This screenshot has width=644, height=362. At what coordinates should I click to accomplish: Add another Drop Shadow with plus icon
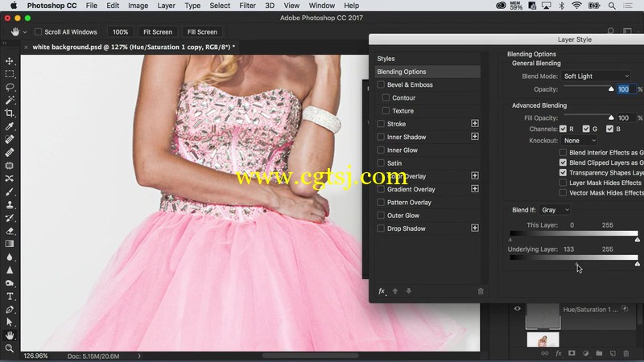pyautogui.click(x=475, y=228)
